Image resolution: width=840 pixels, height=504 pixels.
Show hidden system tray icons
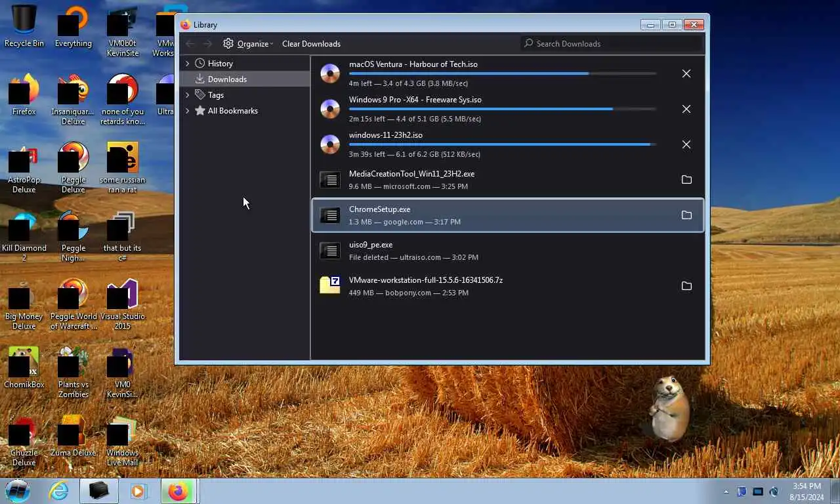coord(726,492)
